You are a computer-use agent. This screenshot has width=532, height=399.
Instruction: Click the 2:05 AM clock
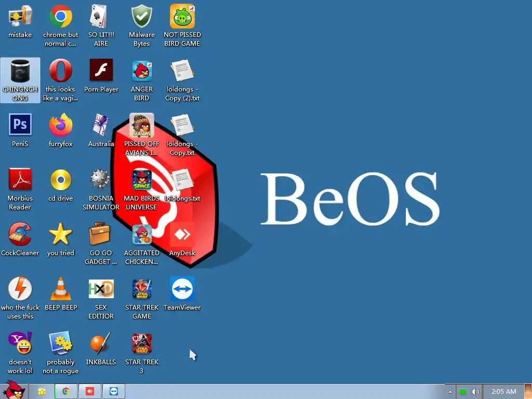point(504,392)
